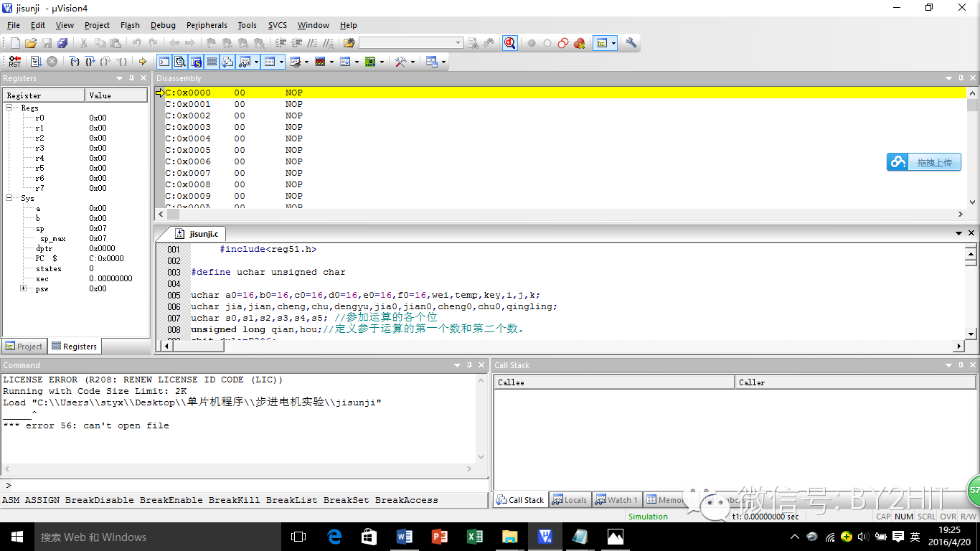The image size is (980, 551).
Task: Open configuration wrench icon
Action: (631, 43)
